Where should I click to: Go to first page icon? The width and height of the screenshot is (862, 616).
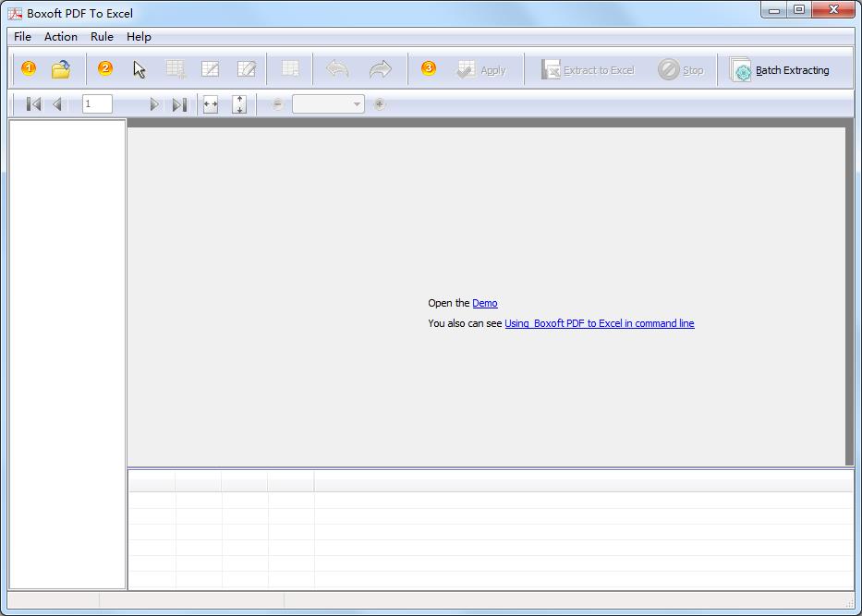pos(33,103)
